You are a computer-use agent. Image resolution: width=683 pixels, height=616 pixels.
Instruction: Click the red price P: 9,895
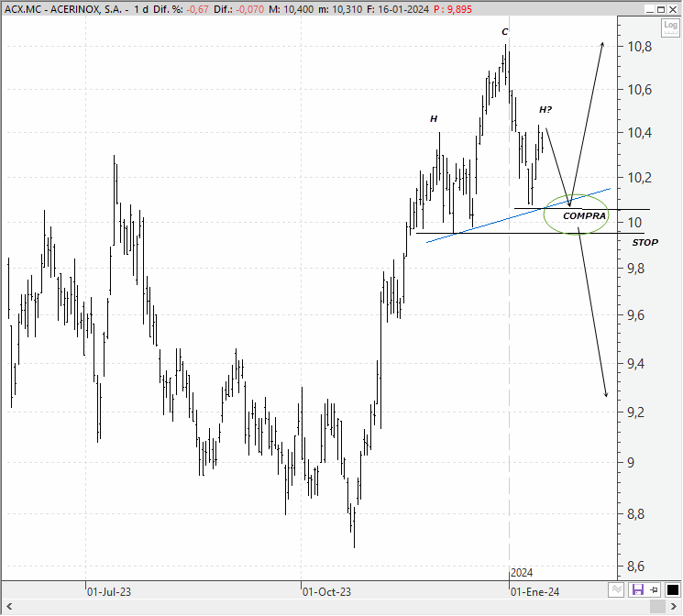point(453,9)
